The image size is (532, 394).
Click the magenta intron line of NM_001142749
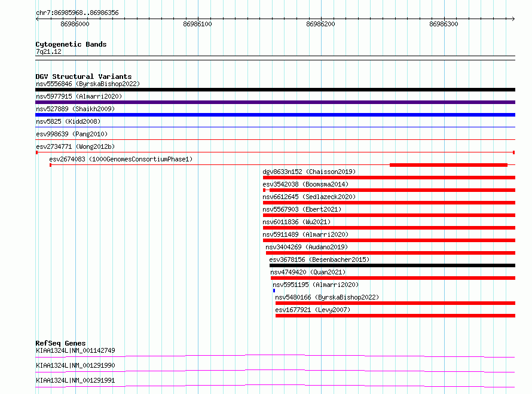(275, 355)
